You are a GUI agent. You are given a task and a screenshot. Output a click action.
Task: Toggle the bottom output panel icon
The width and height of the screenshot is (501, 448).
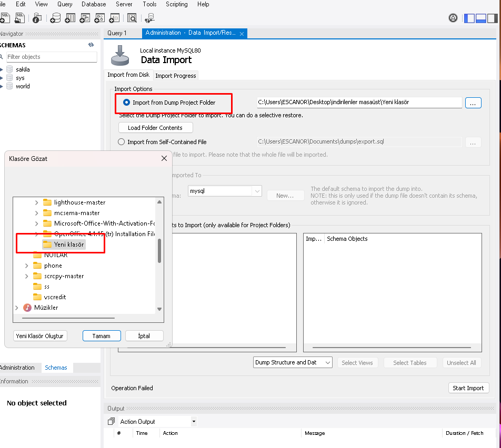(480, 18)
